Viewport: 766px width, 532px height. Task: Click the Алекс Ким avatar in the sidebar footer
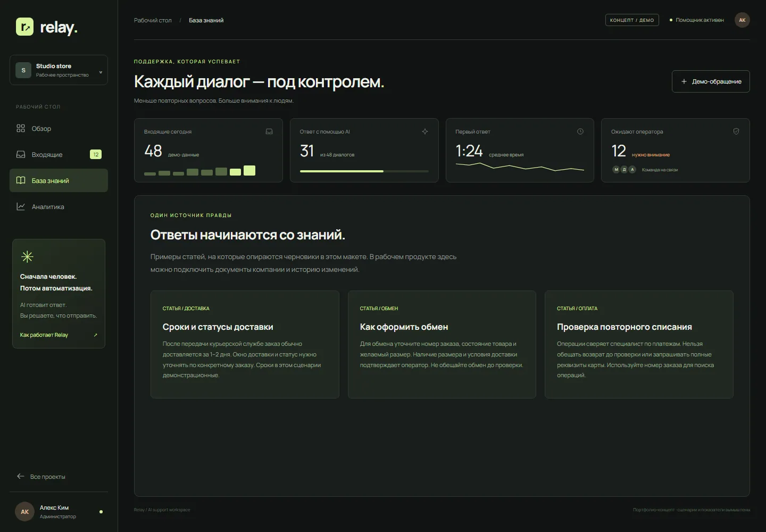(x=24, y=512)
